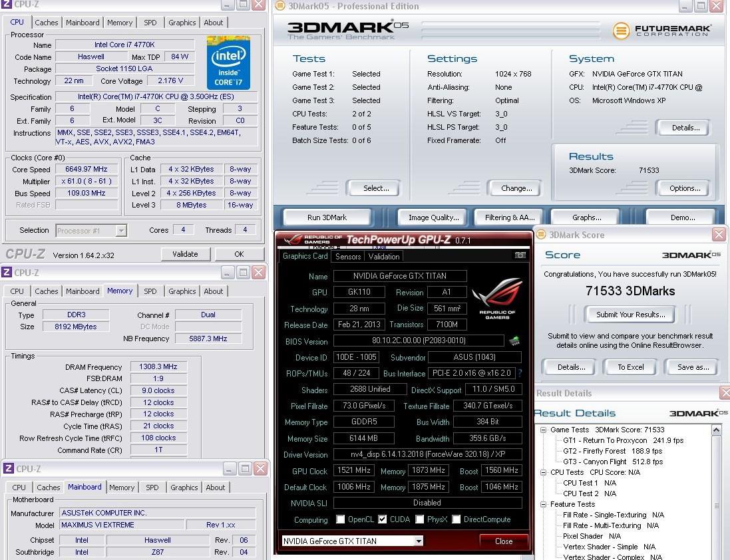Enable the OpenCL checkbox in GPU-Z
This screenshot has width=730, height=560.
[341, 519]
